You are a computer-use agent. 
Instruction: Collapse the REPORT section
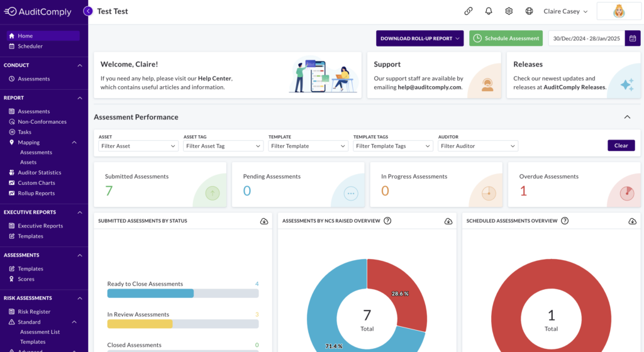coord(80,97)
